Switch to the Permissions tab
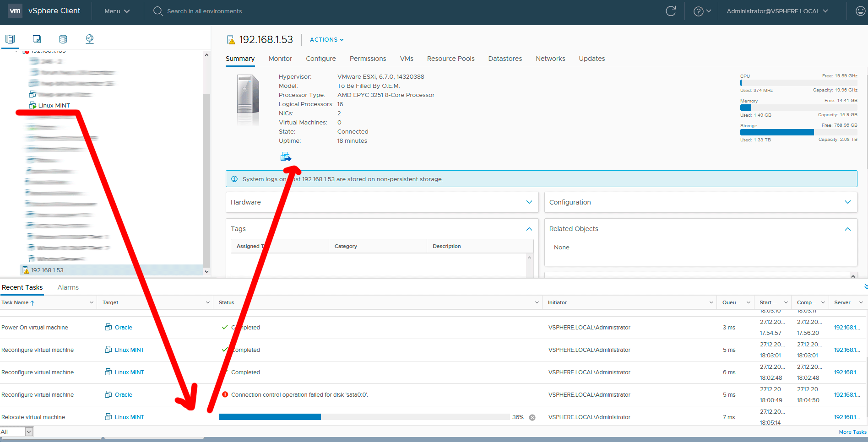Image resolution: width=868 pixels, height=442 pixels. [368, 59]
